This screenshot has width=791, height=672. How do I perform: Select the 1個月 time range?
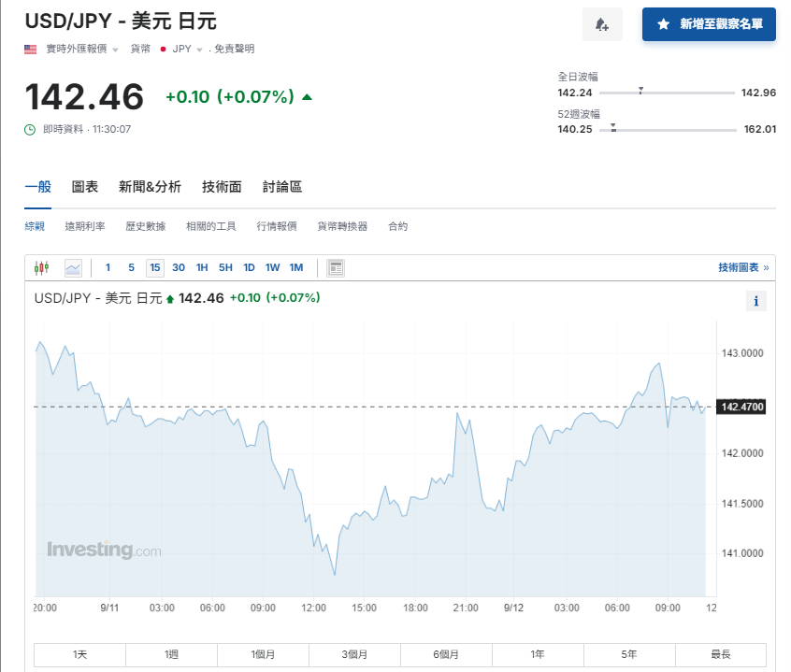tap(263, 655)
